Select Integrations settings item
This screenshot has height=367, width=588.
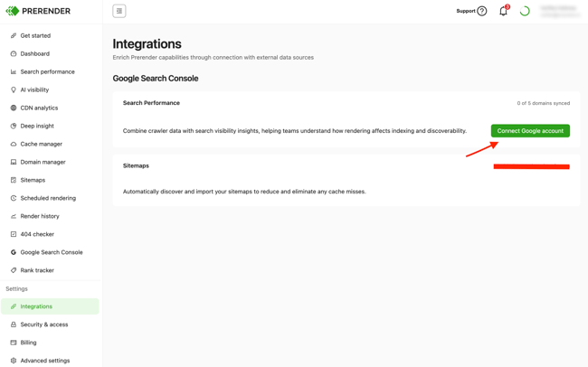(50, 306)
